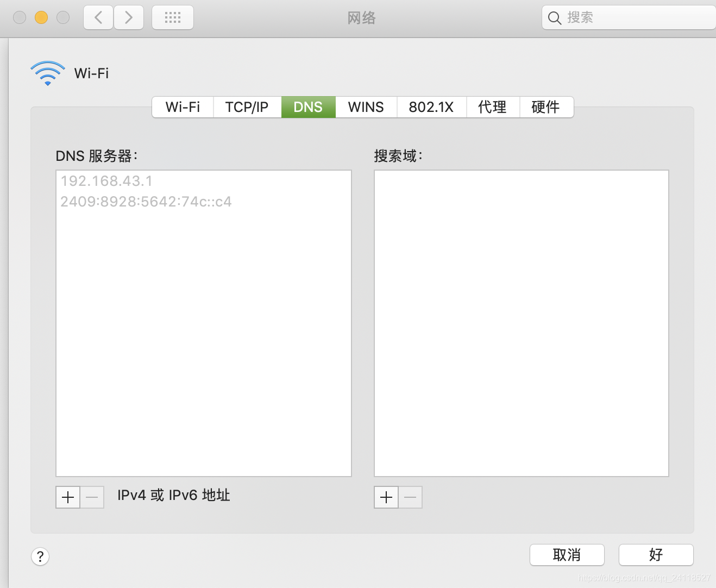Switch to the Wi-Fi tab
The image size is (716, 588).
pos(183,107)
